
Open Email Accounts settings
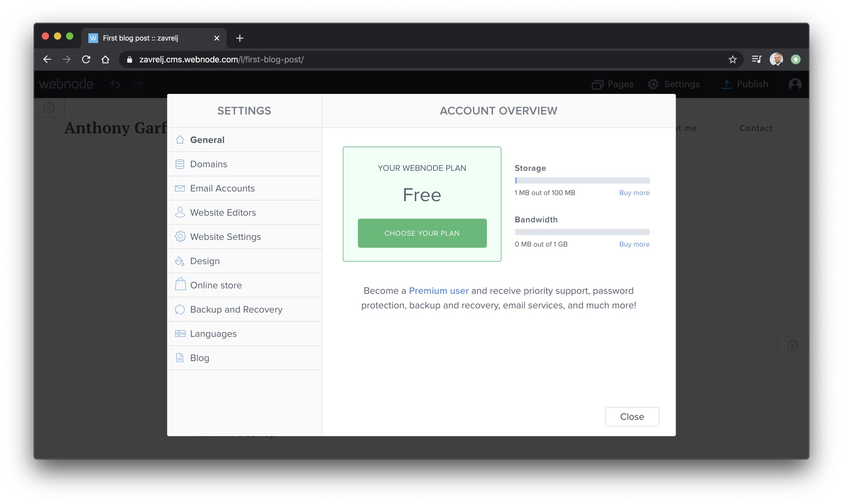click(x=244, y=188)
